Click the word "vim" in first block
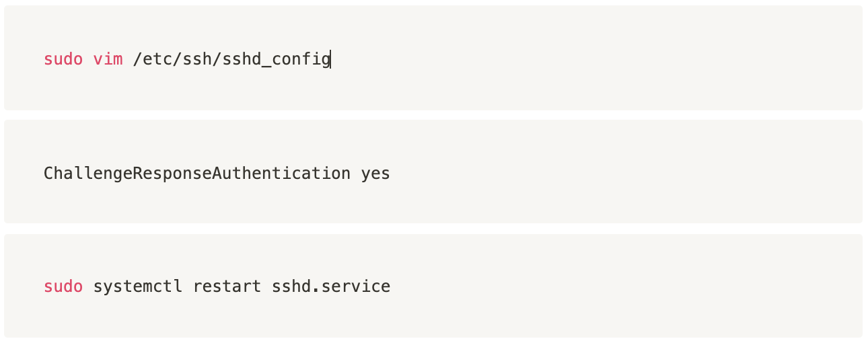This screenshot has width=868, height=343. tap(108, 59)
